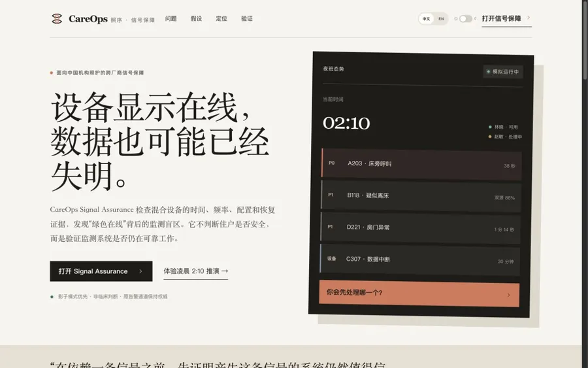Go to the 定位 nav section

pyautogui.click(x=221, y=18)
